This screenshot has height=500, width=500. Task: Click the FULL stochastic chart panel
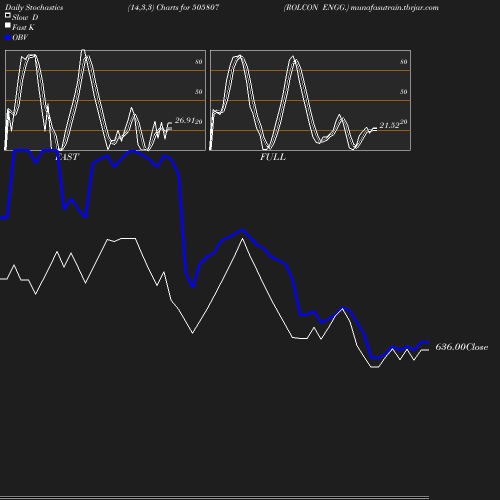pyautogui.click(x=310, y=100)
